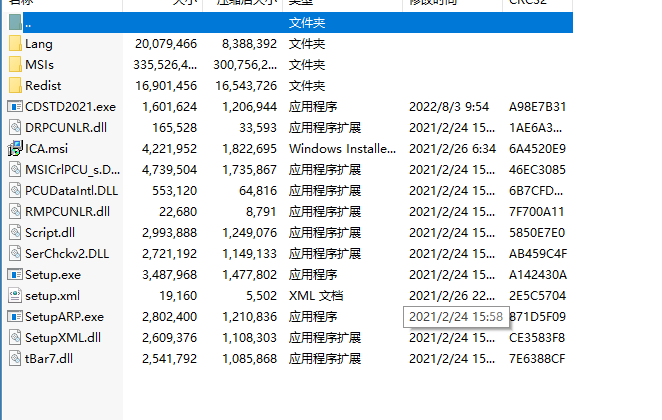Click the compressed size 1,206,944
Viewport: 662px width, 420px height.
tap(250, 107)
